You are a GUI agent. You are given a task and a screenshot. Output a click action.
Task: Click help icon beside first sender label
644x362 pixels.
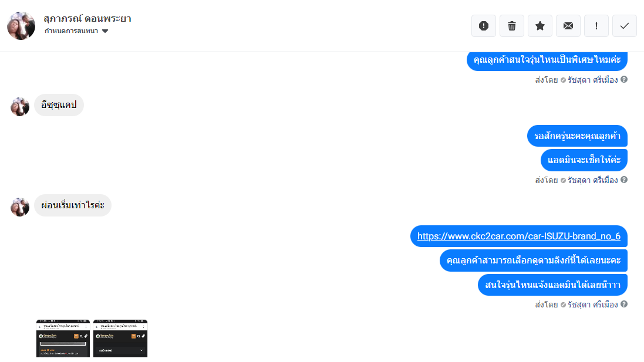624,80
